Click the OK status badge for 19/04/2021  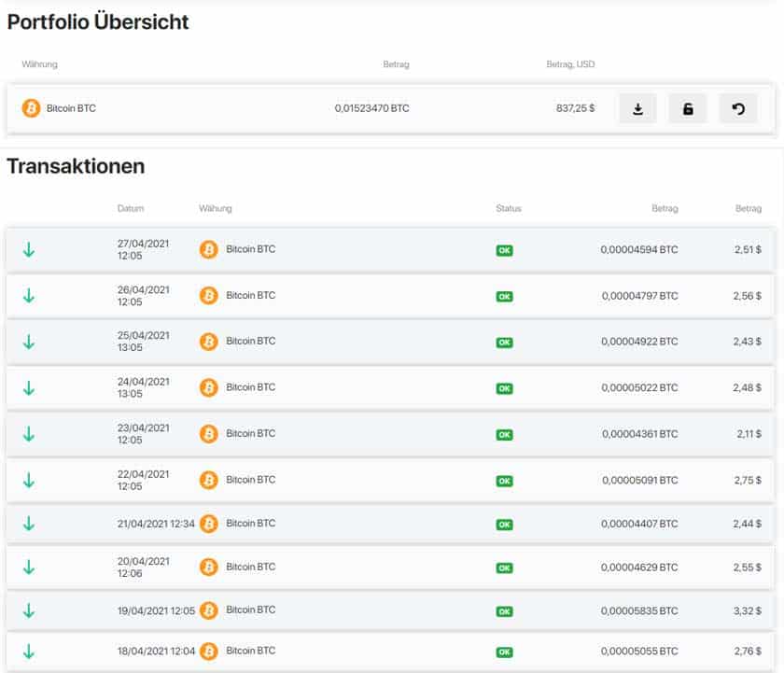click(x=504, y=611)
